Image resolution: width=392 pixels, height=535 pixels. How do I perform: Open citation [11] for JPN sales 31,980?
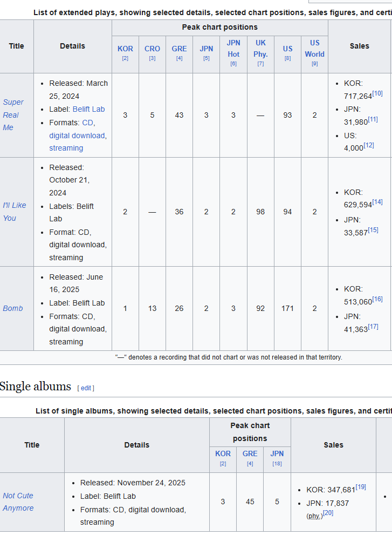point(373,119)
